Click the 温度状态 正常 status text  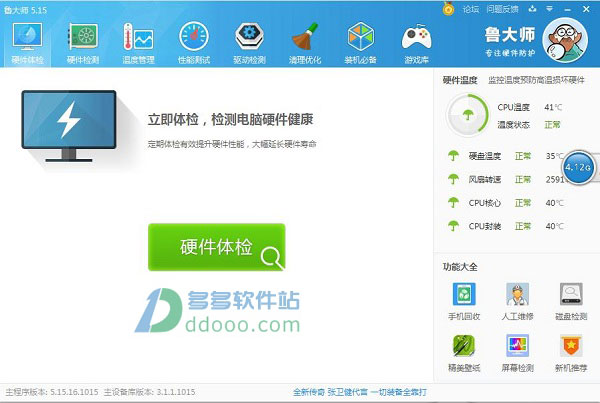[552, 125]
